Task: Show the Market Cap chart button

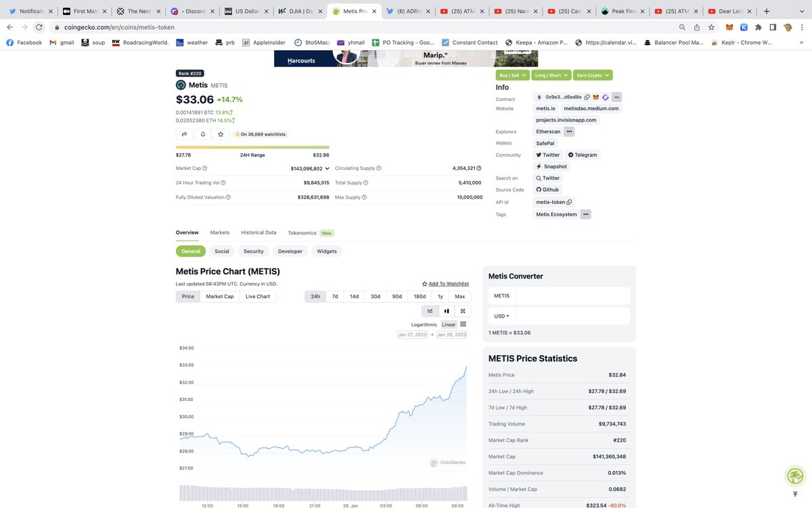Action: [x=219, y=296]
